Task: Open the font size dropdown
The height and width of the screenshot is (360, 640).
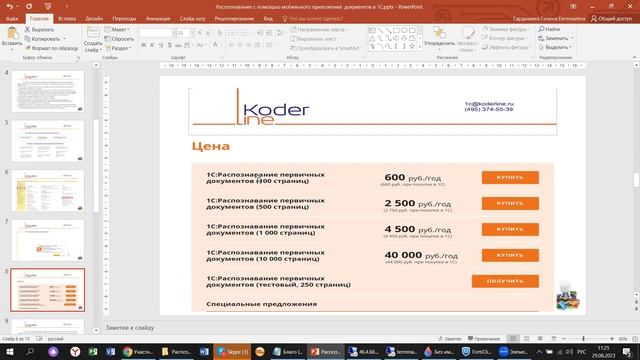Action: point(191,33)
